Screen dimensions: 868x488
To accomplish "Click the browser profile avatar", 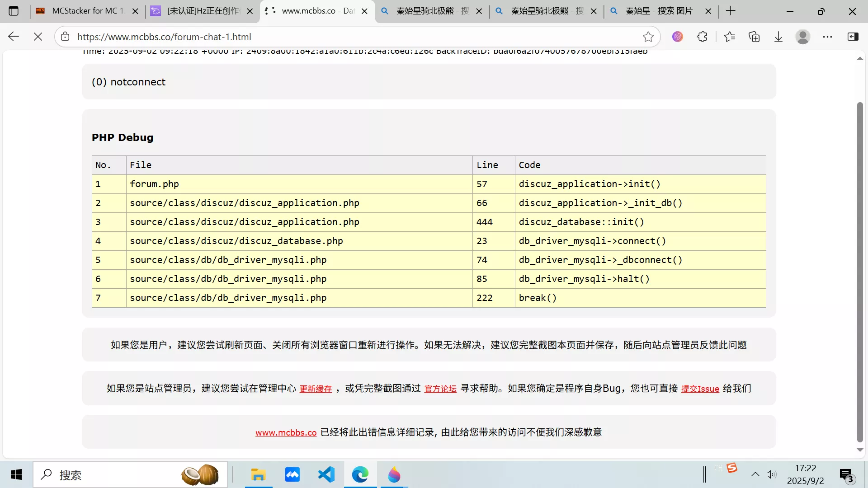I will click(x=802, y=37).
